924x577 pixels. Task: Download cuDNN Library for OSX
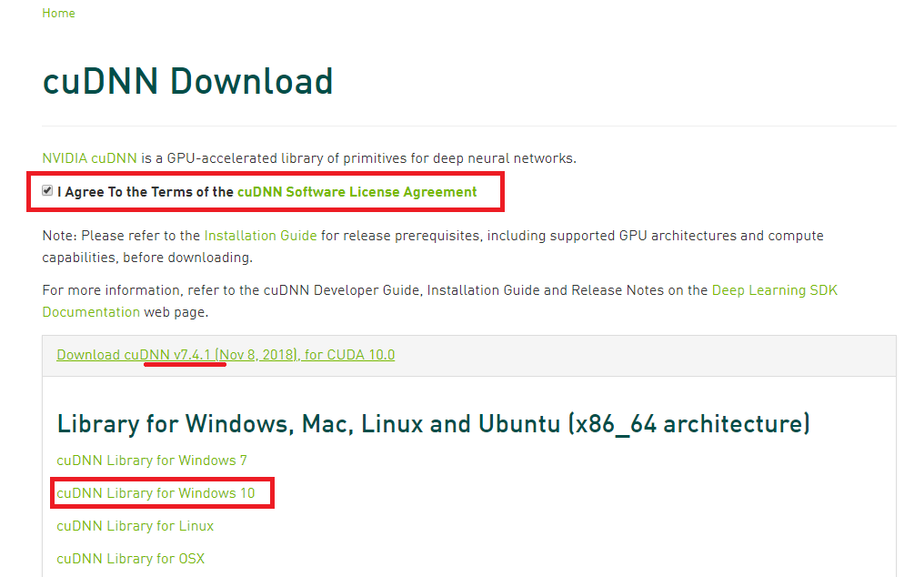[x=131, y=559]
